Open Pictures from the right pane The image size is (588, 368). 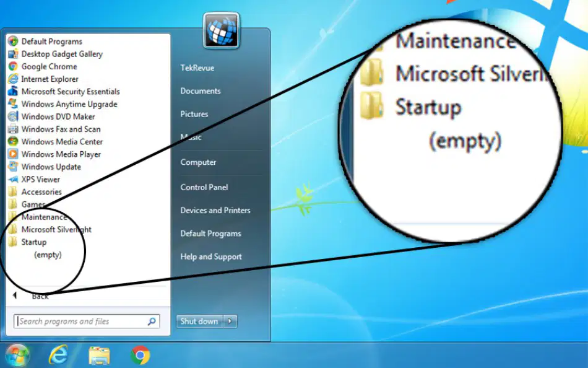[194, 114]
